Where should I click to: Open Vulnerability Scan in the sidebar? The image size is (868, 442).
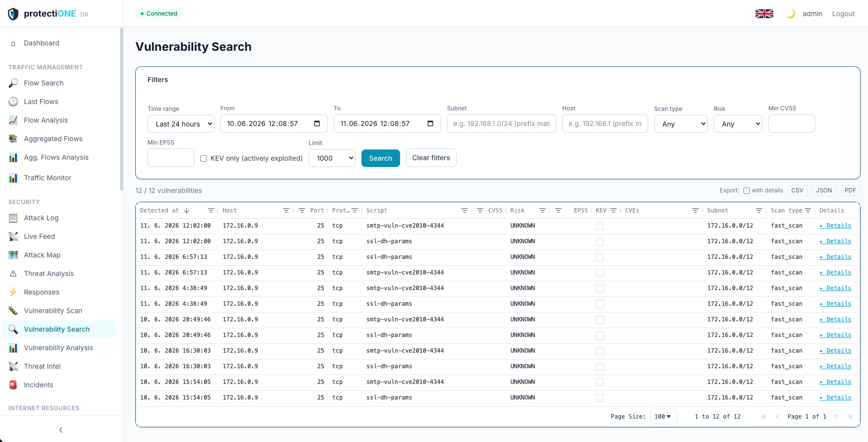pos(53,311)
